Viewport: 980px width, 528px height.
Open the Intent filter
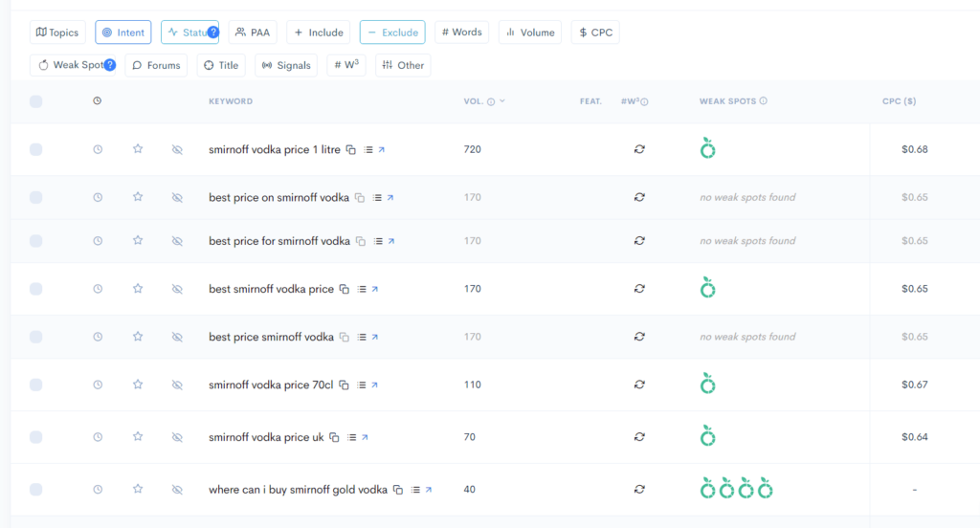123,33
